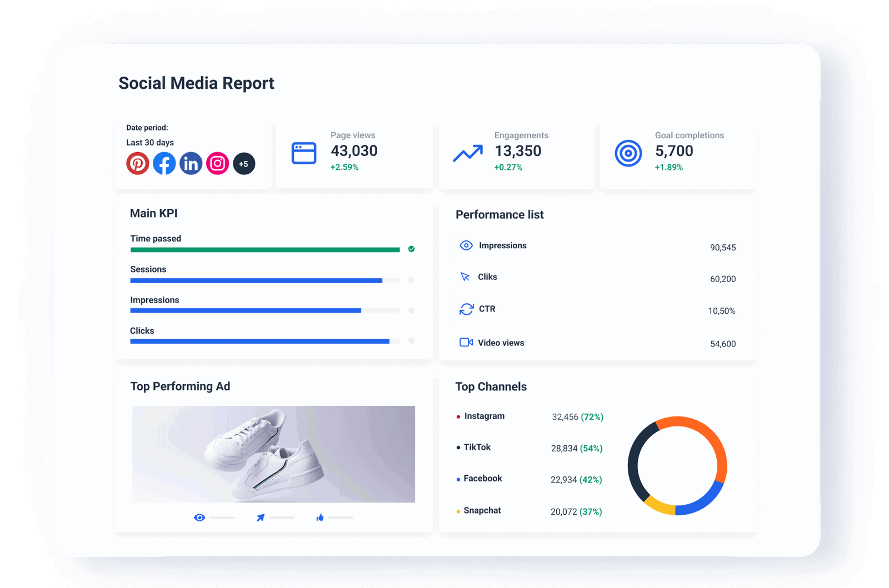The height and width of the screenshot is (588, 889).
Task: Click the Impressions eye icon in Performance list
Action: click(x=466, y=245)
